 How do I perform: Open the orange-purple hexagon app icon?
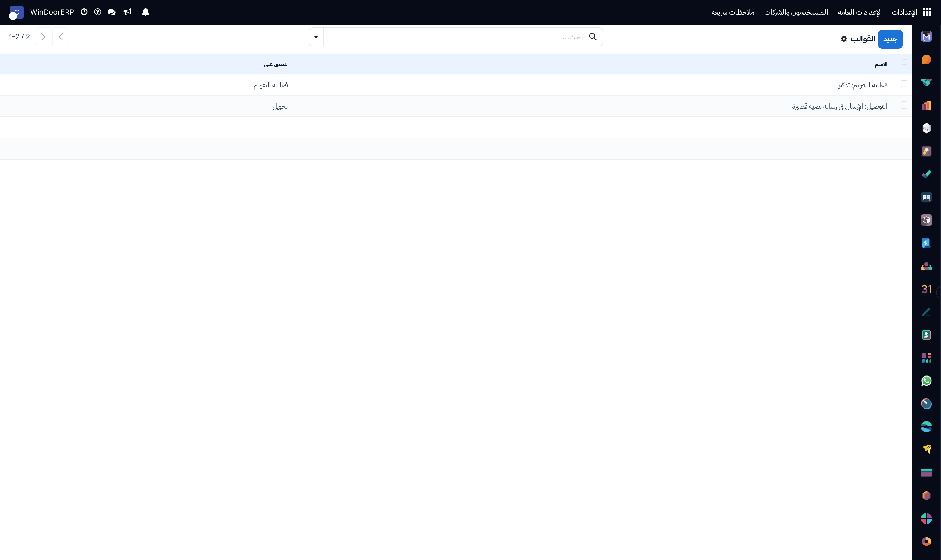[926, 496]
